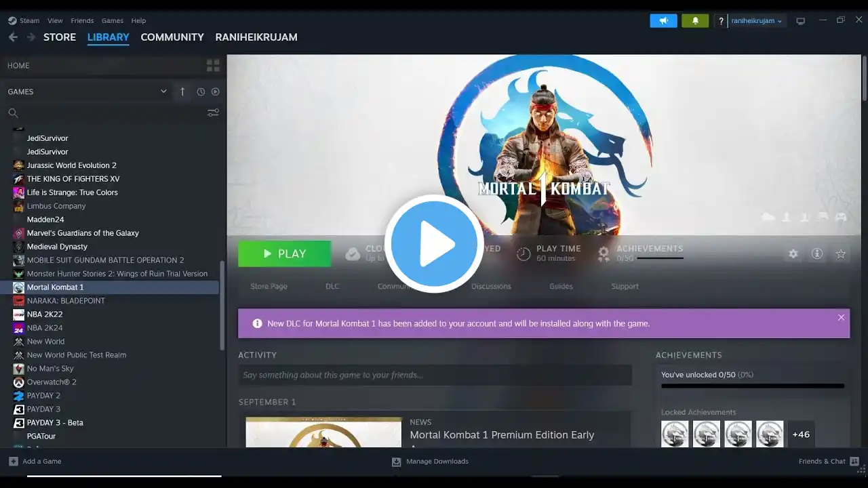Click the header achievements 0/50 progress bar
The image size is (868, 488).
660,258
